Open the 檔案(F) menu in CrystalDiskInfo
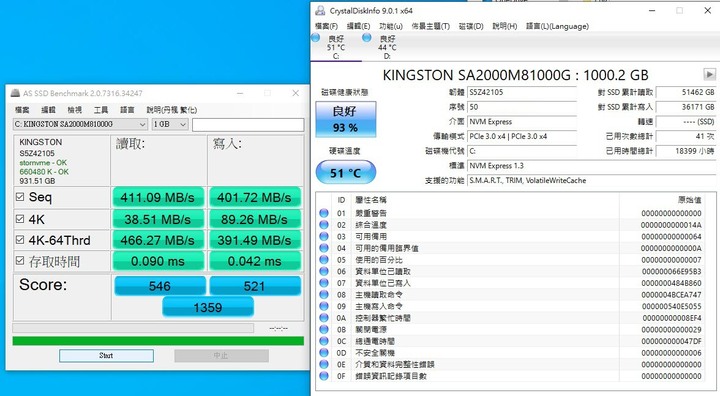Image resolution: width=720 pixels, height=396 pixels. click(x=326, y=26)
